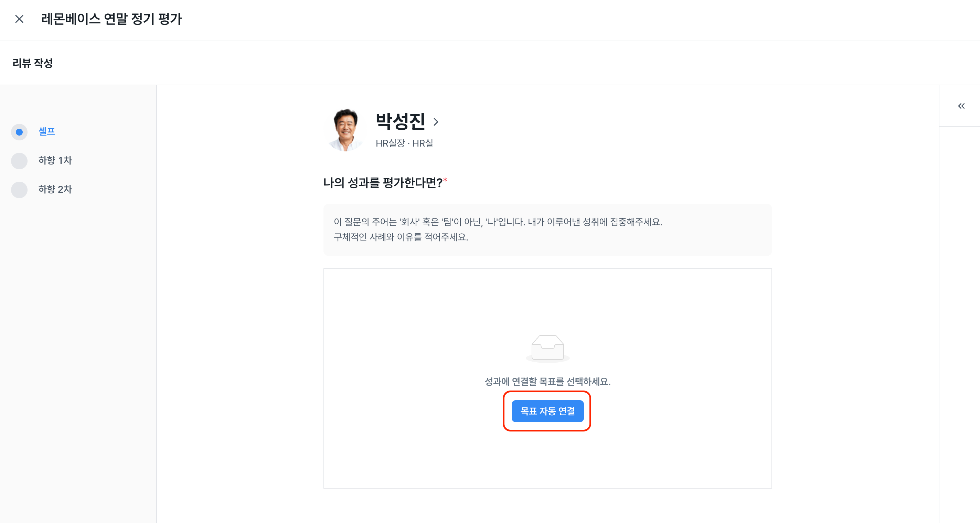This screenshot has width=980, height=523.
Task: Collapse the right side panel with double chevron
Action: 961,106
